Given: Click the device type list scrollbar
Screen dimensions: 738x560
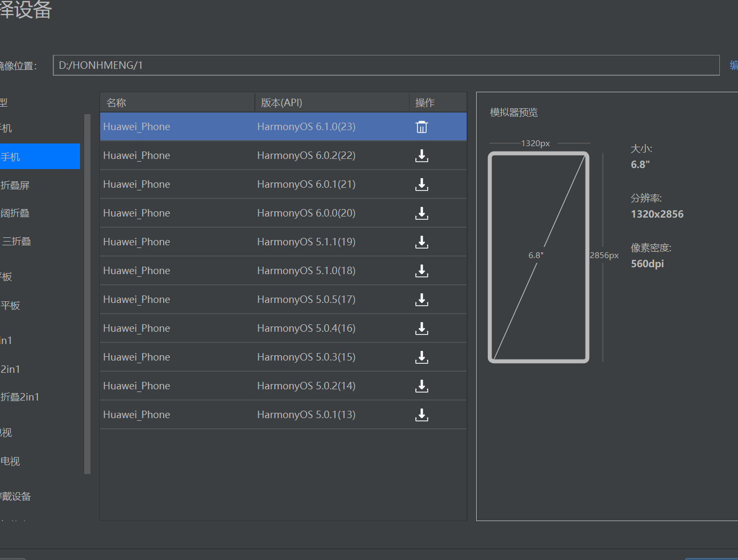Looking at the screenshot, I should coord(87,294).
